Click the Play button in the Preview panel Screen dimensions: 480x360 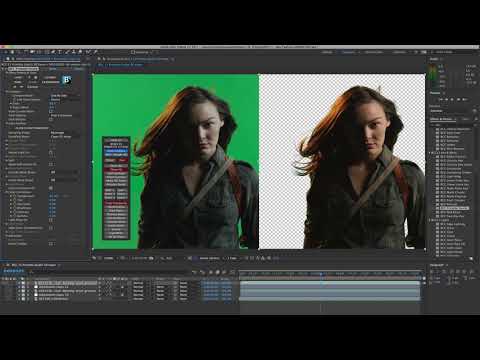coord(452,99)
